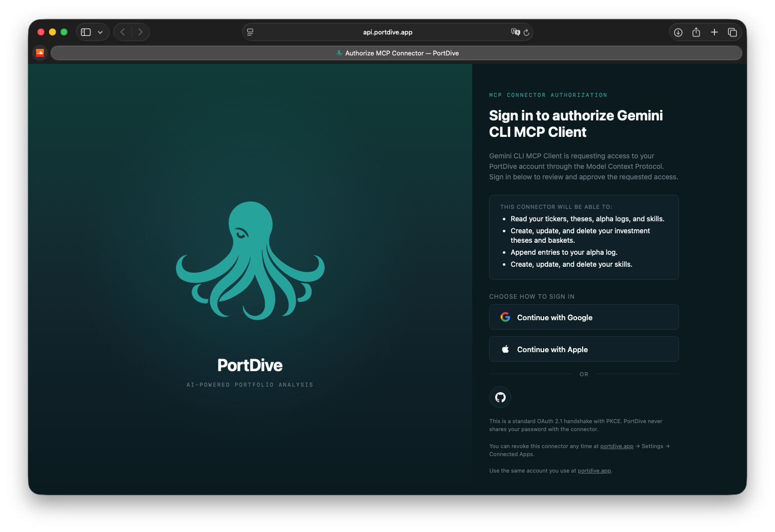Open a new tab with plus icon
The image size is (775, 532).
715,32
